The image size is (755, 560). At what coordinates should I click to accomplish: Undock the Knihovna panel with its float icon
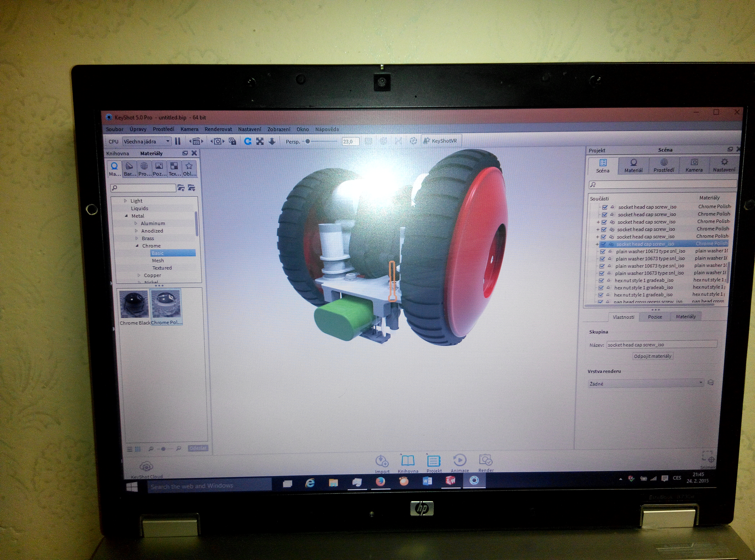click(x=185, y=153)
